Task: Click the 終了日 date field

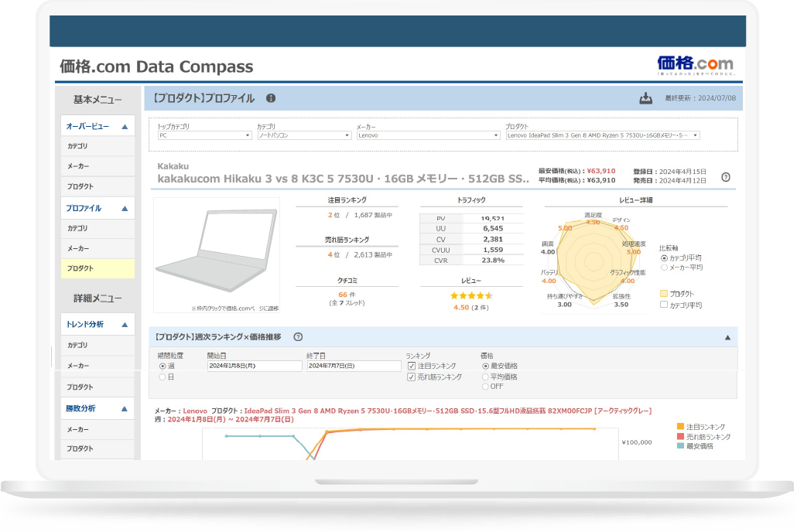Action: [354, 366]
